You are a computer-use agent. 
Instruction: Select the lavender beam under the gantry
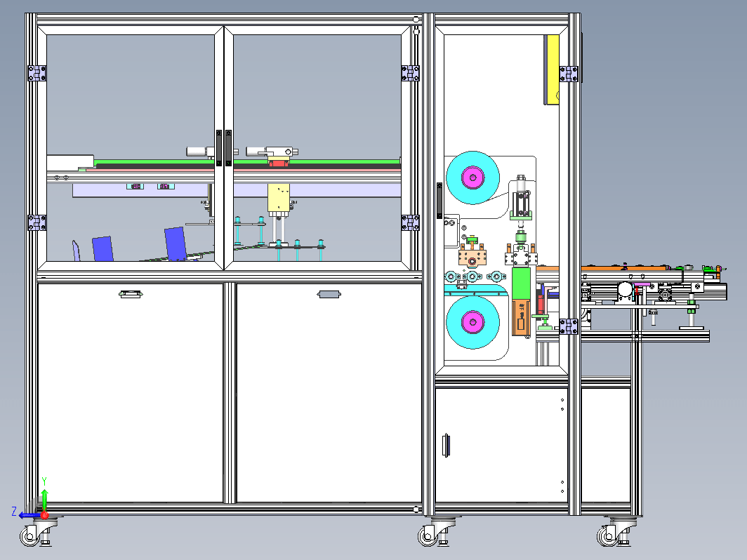point(237,190)
